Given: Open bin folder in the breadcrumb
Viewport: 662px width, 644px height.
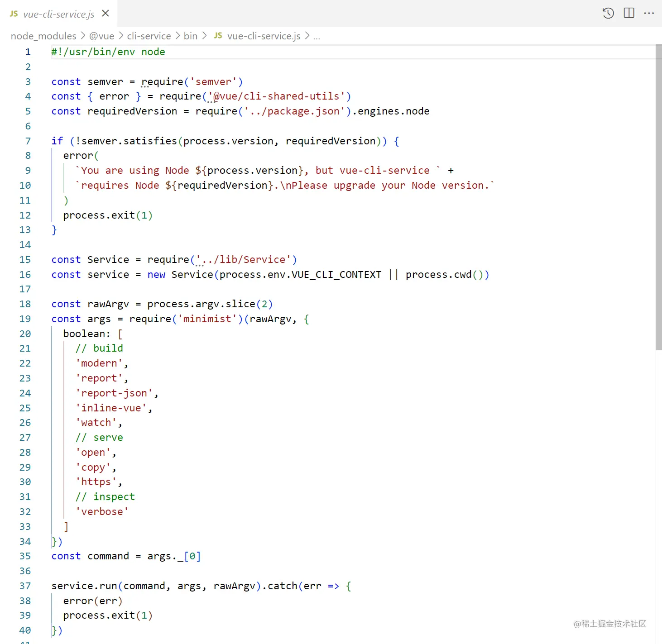Looking at the screenshot, I should tap(191, 36).
